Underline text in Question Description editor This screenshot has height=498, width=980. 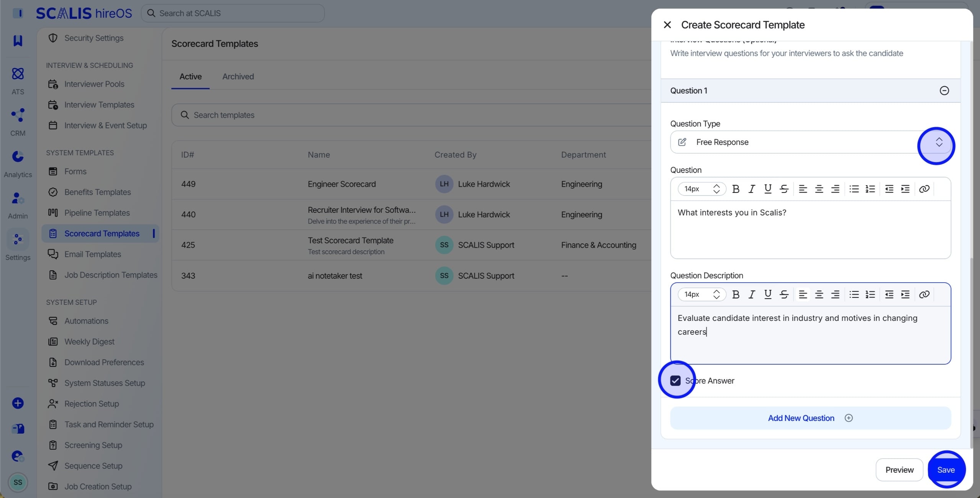pos(768,294)
